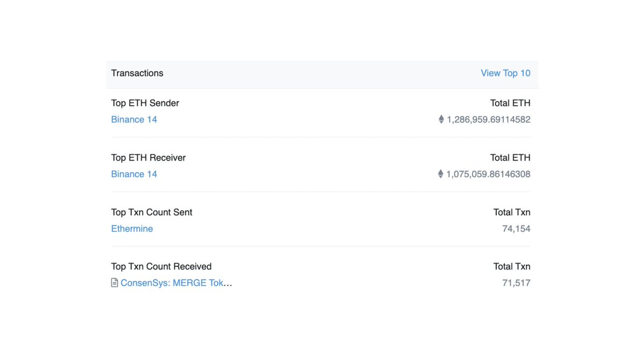The width and height of the screenshot is (644, 357).
Task: Click the contract document icon beside ConsenSys
Action: click(114, 283)
